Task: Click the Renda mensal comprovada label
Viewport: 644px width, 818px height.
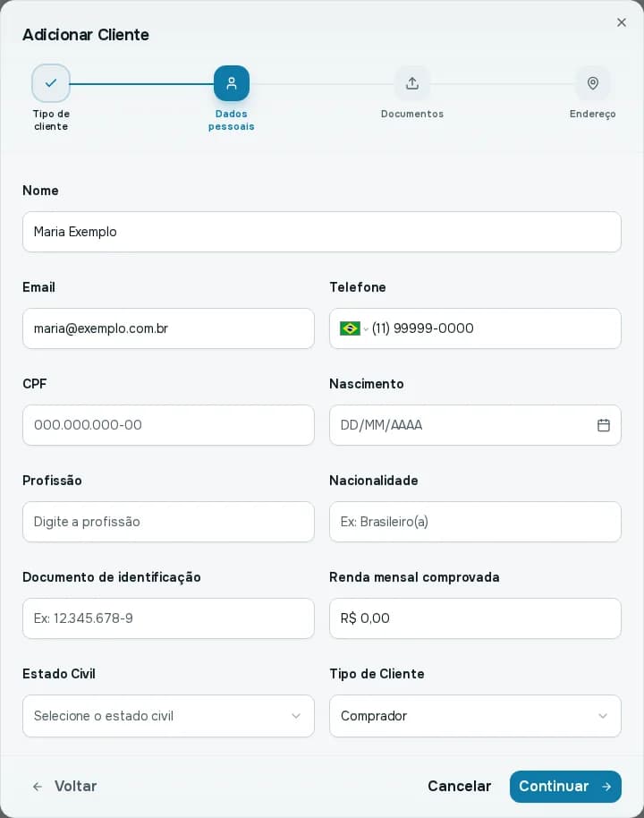Action: pyautogui.click(x=414, y=577)
